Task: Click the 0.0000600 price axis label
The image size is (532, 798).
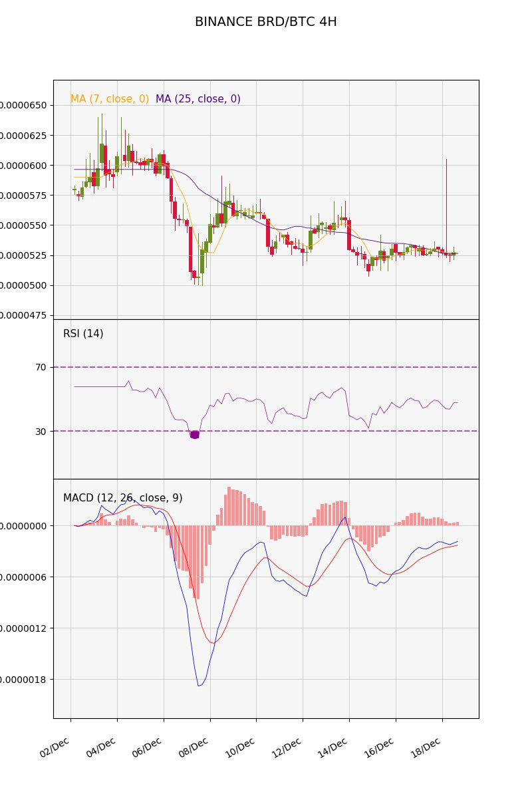Action: pyautogui.click(x=23, y=165)
